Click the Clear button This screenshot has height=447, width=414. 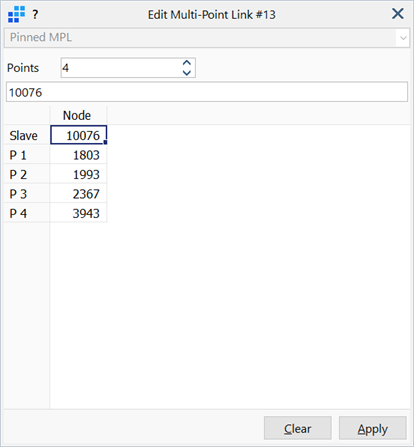pyautogui.click(x=298, y=428)
